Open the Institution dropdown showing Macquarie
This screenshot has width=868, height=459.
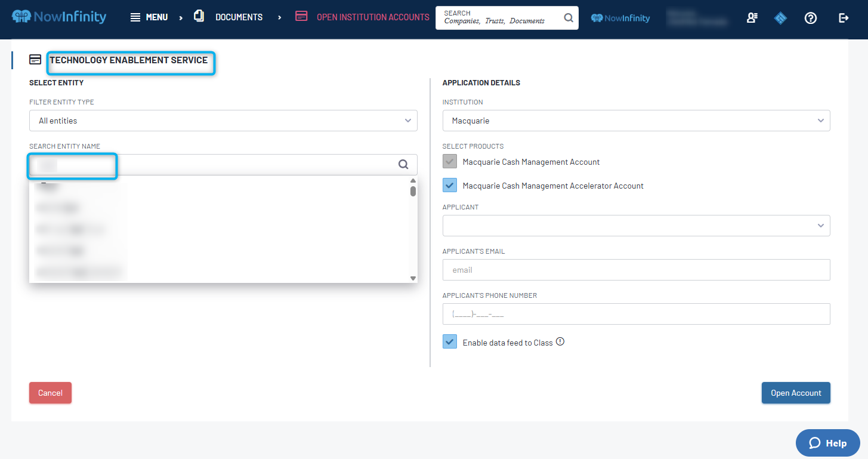(636, 121)
